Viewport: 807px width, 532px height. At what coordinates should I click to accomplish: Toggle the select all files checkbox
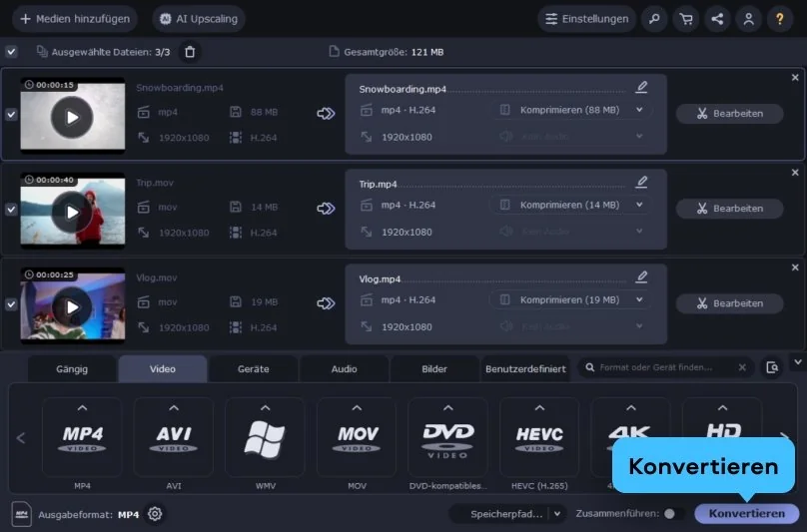[11, 52]
